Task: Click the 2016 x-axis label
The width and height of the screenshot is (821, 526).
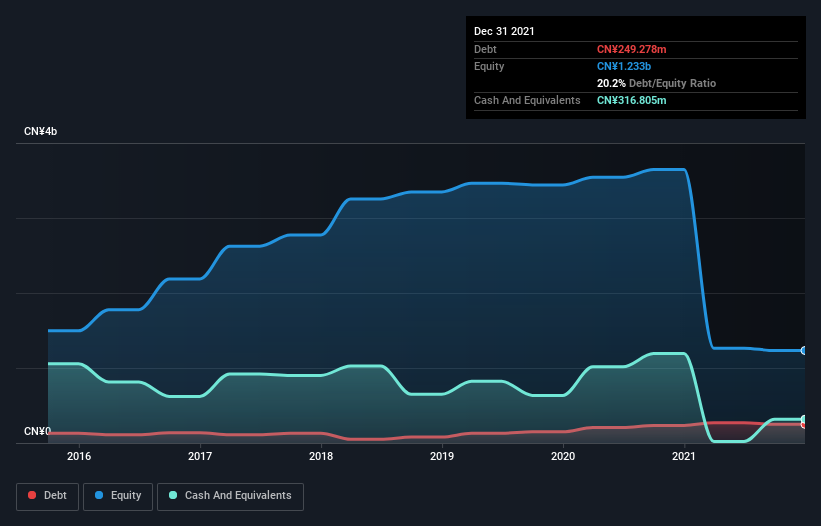Action: (79, 456)
